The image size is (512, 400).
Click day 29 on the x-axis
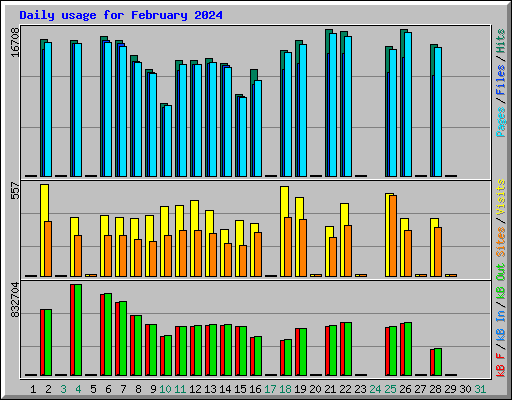[450, 389]
